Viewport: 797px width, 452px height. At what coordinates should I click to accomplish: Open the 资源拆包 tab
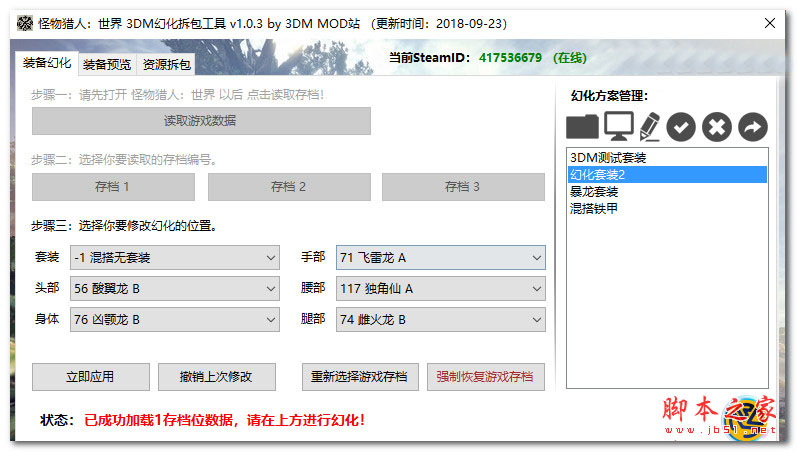point(166,65)
